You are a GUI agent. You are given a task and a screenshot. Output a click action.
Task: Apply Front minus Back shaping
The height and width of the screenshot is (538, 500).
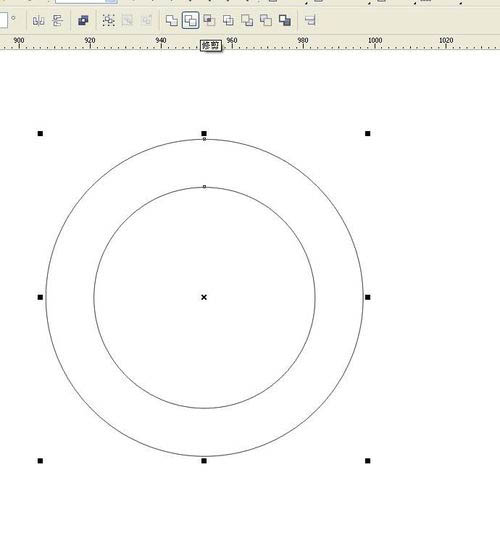247,21
